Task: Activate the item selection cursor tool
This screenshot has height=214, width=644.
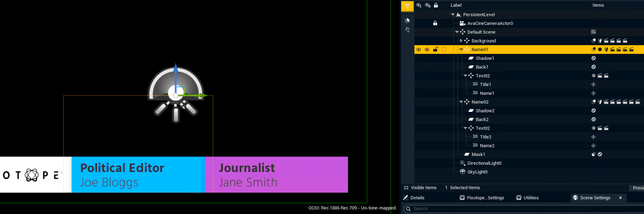Action: (407, 20)
